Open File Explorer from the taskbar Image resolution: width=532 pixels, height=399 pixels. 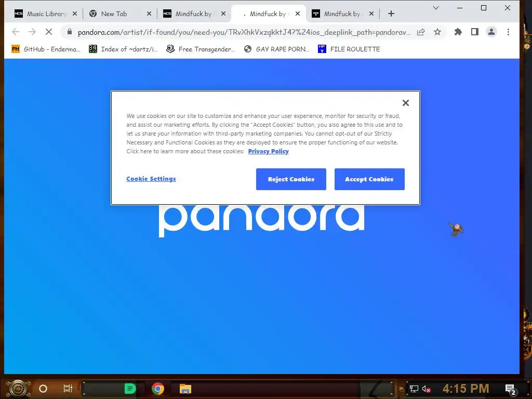coord(185,389)
